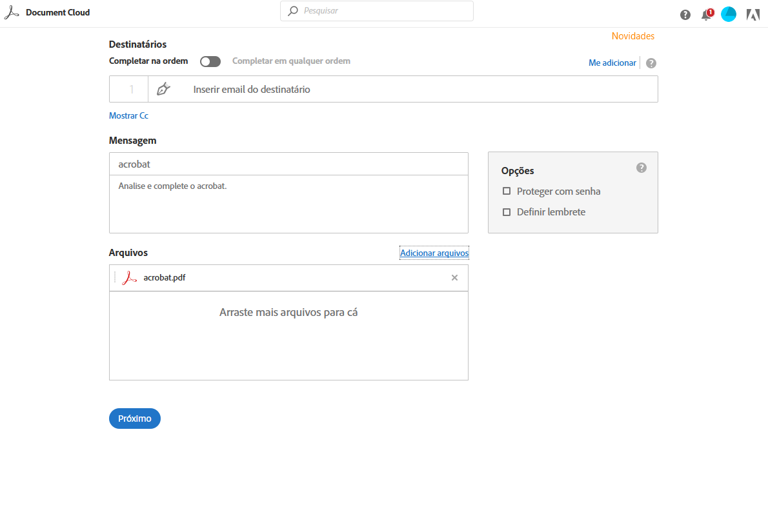The image size is (768, 532).
Task: Click the search magnifier icon
Action: 293,11
